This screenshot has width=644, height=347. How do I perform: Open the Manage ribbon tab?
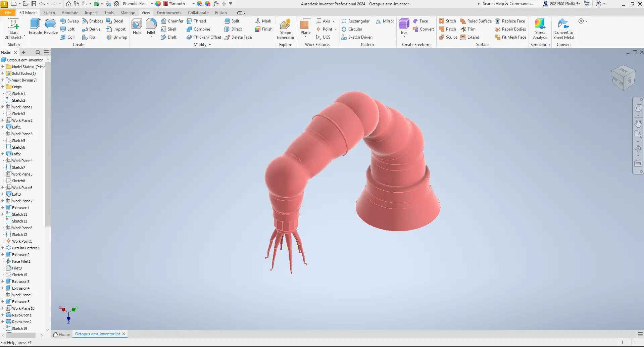128,12
